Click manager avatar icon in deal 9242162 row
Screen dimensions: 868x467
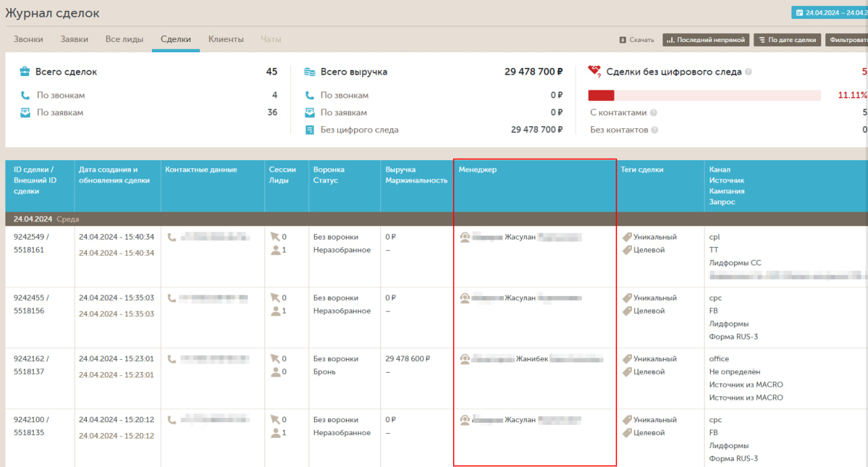click(x=465, y=359)
